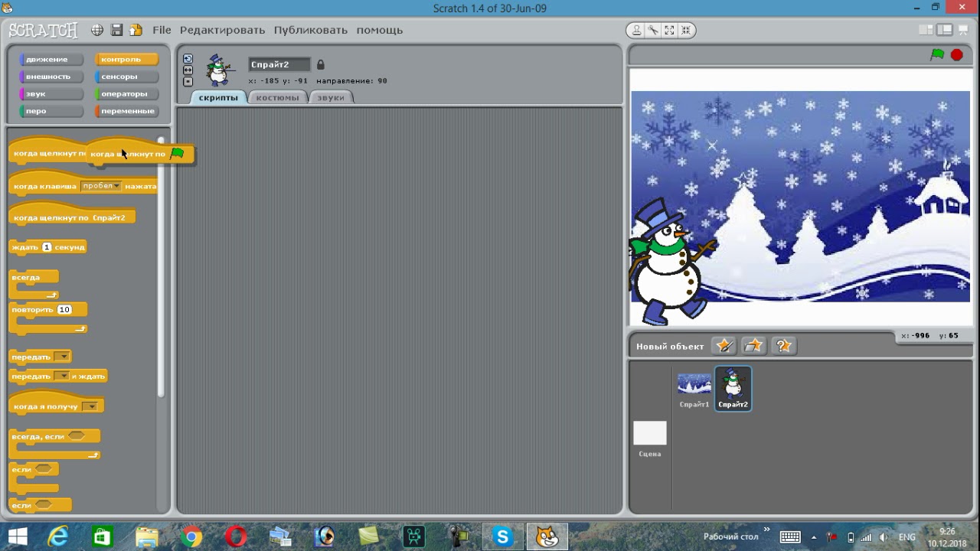Enter presentation mode
The image size is (980, 551).
click(963, 30)
